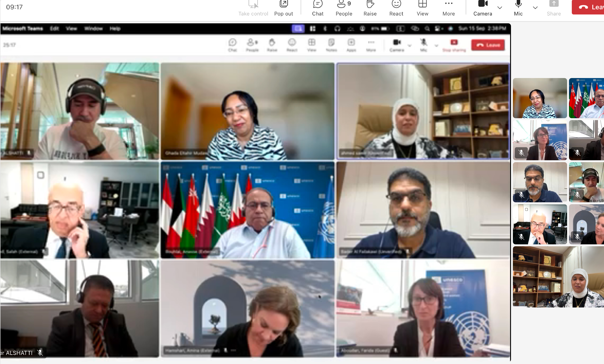Select the video tile of the man wearing a cap and headset
This screenshot has height=364, width=604.
coord(79,111)
